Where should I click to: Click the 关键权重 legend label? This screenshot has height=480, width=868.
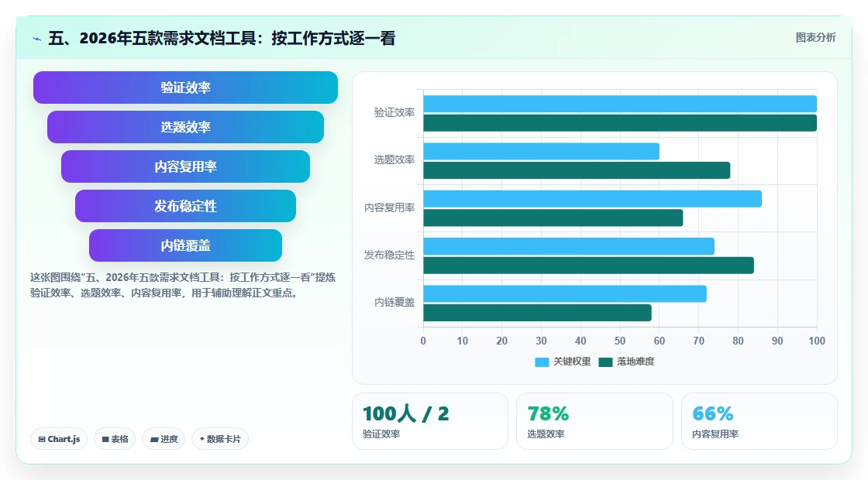pos(573,362)
